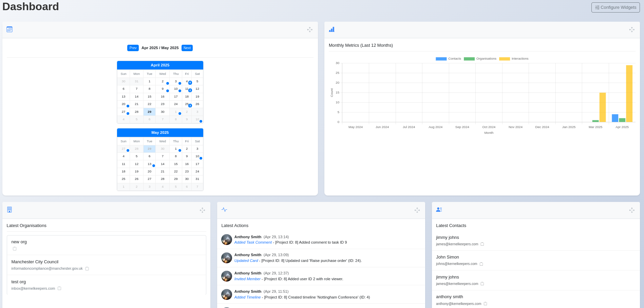Click the move handle on Monthly Metrics widget

[x=632, y=30]
